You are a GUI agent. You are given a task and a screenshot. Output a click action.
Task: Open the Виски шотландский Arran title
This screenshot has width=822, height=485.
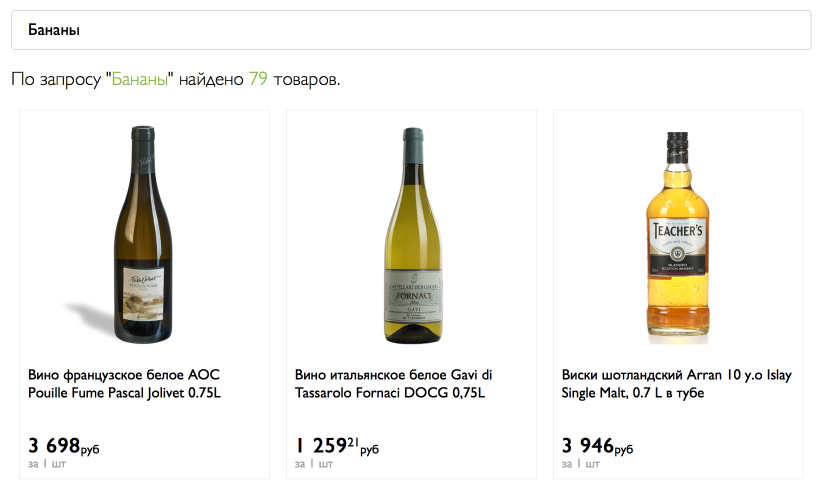[x=677, y=375]
